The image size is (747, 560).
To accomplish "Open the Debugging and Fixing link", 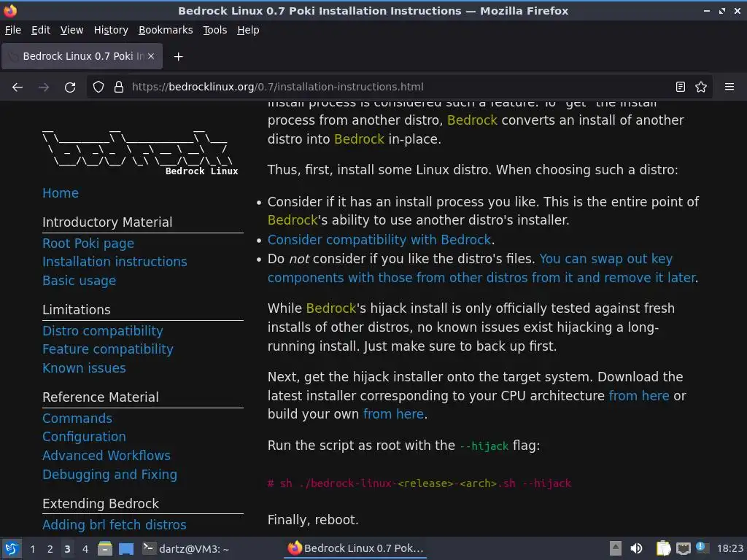I will tap(109, 475).
